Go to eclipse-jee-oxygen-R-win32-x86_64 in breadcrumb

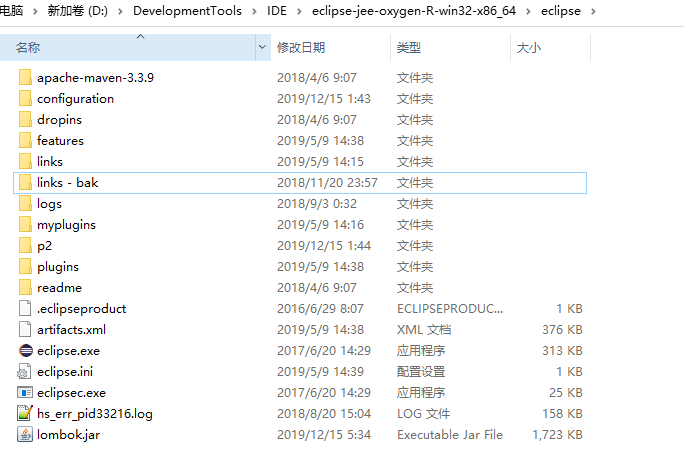point(411,12)
